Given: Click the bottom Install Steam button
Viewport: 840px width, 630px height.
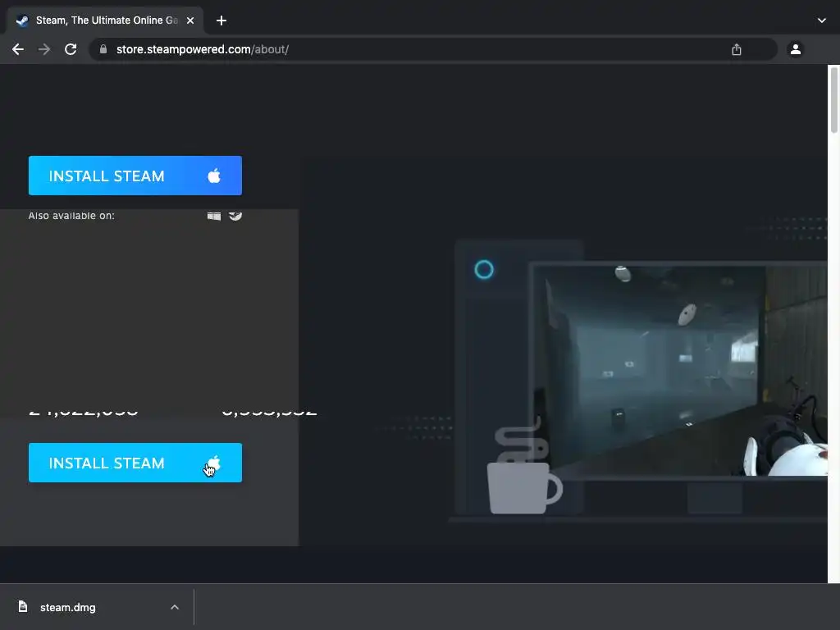Looking at the screenshot, I should point(135,463).
